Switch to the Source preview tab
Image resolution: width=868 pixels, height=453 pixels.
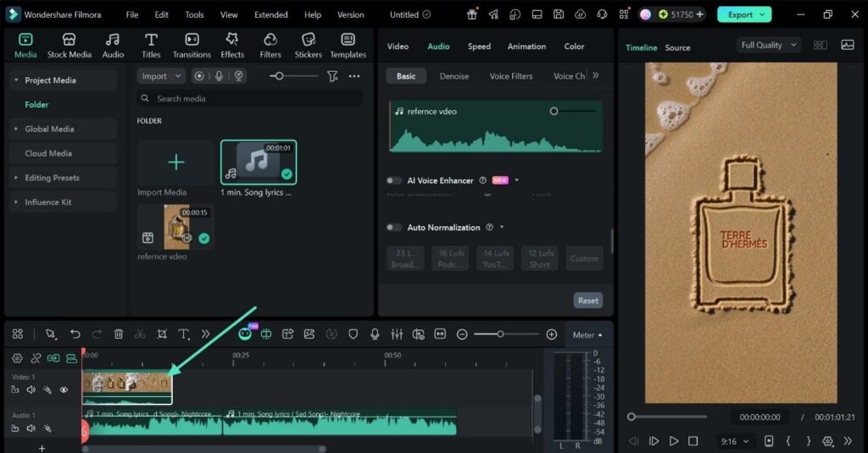point(677,47)
